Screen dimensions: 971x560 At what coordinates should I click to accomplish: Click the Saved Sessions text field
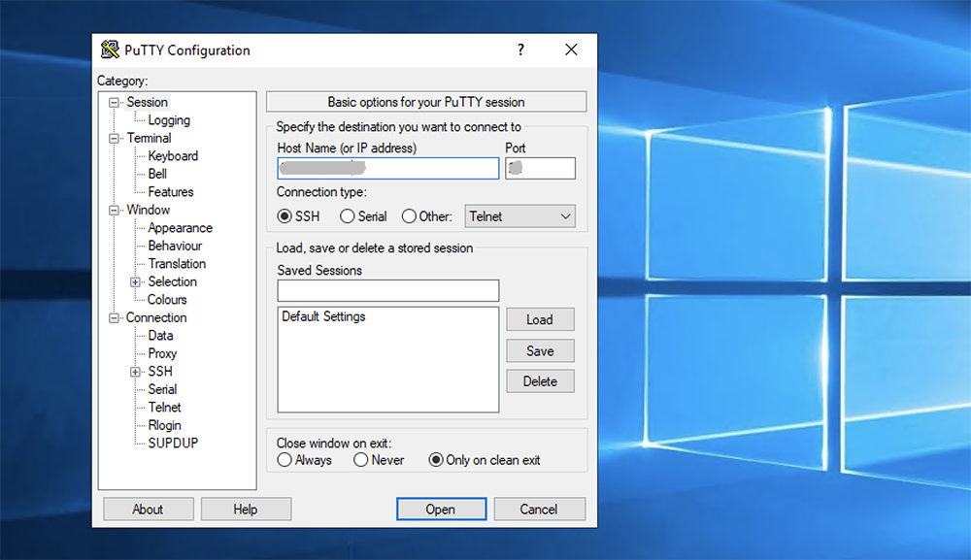388,290
